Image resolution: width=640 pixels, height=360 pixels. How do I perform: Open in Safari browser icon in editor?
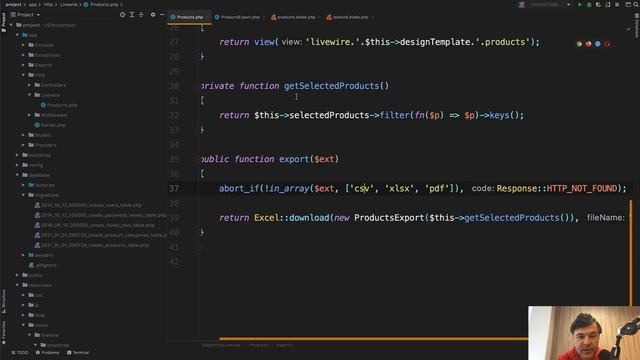coord(598,44)
